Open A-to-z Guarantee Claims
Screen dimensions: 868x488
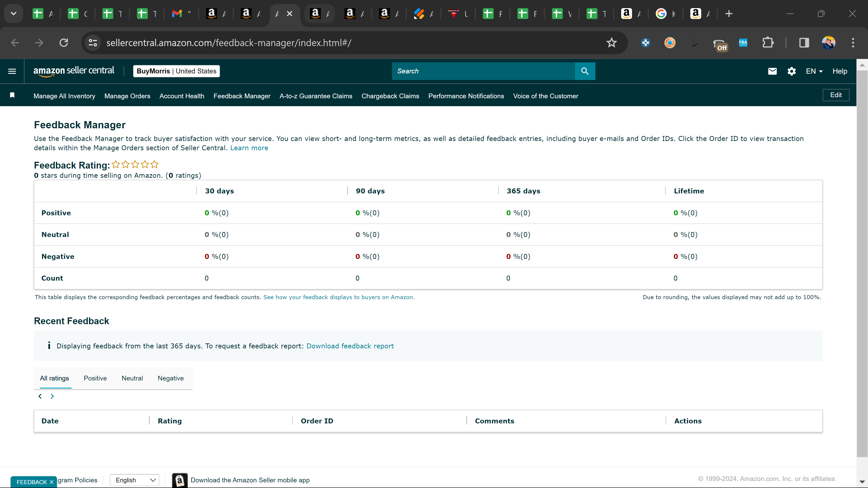tap(316, 96)
